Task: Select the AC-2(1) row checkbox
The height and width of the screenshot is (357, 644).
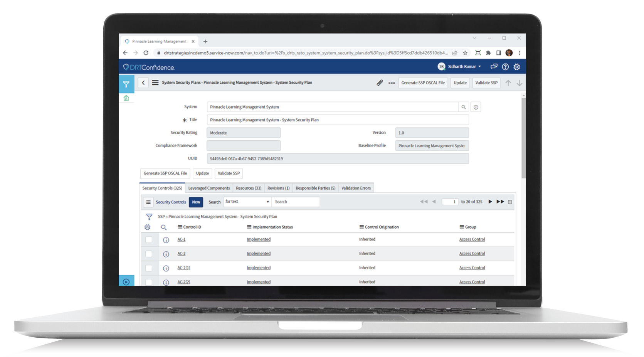Action: [x=149, y=268]
